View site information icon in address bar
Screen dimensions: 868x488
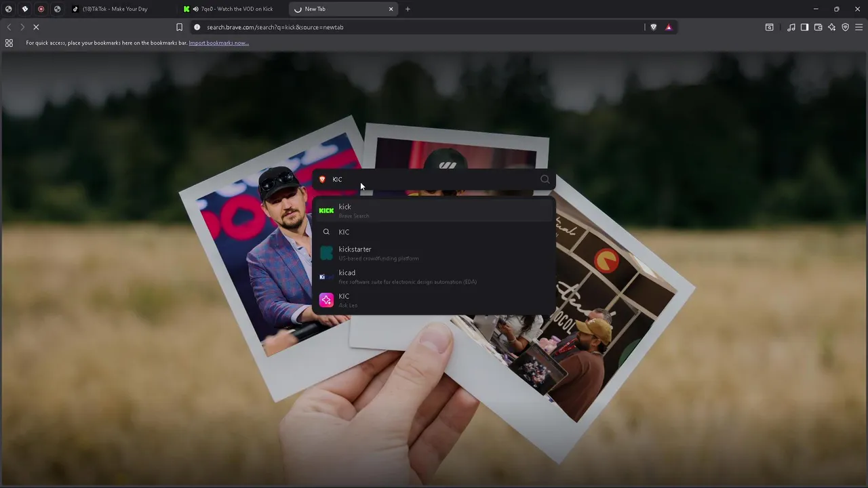197,27
